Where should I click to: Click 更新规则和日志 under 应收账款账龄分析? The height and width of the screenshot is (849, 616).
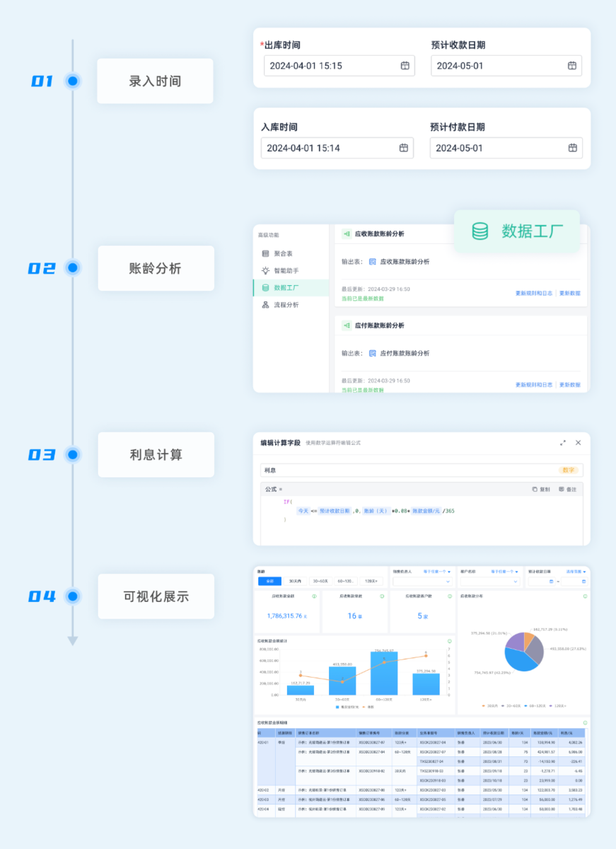534,293
